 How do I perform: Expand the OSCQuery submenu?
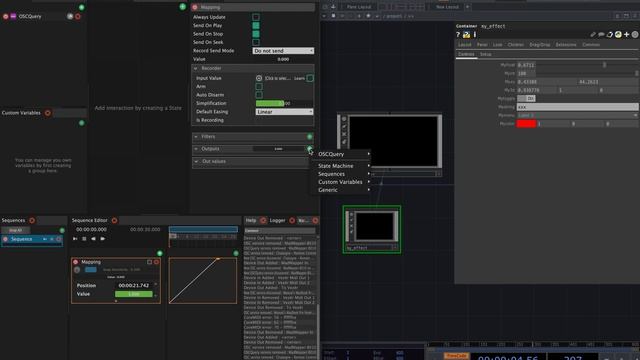[x=344, y=154]
